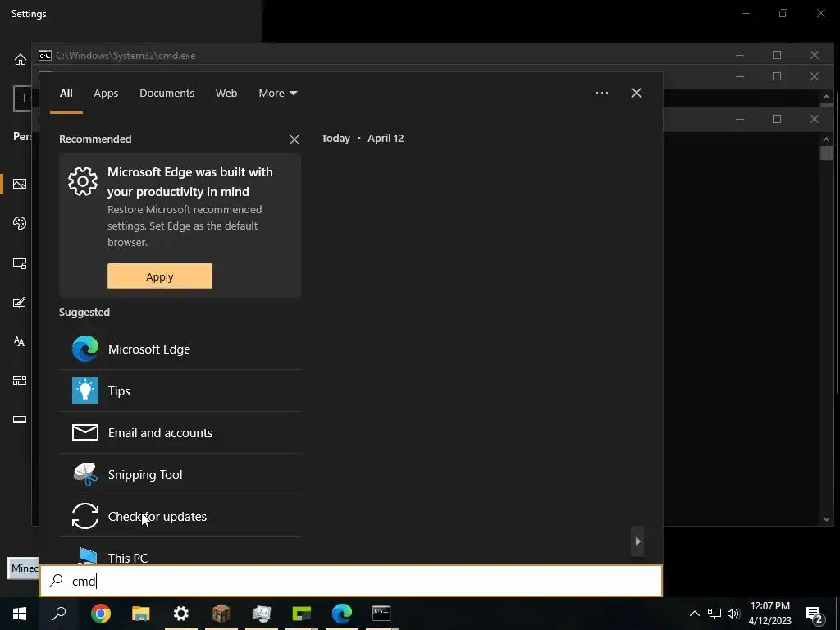Click Settings Home icon in sidebar
The height and width of the screenshot is (630, 840).
tap(21, 59)
